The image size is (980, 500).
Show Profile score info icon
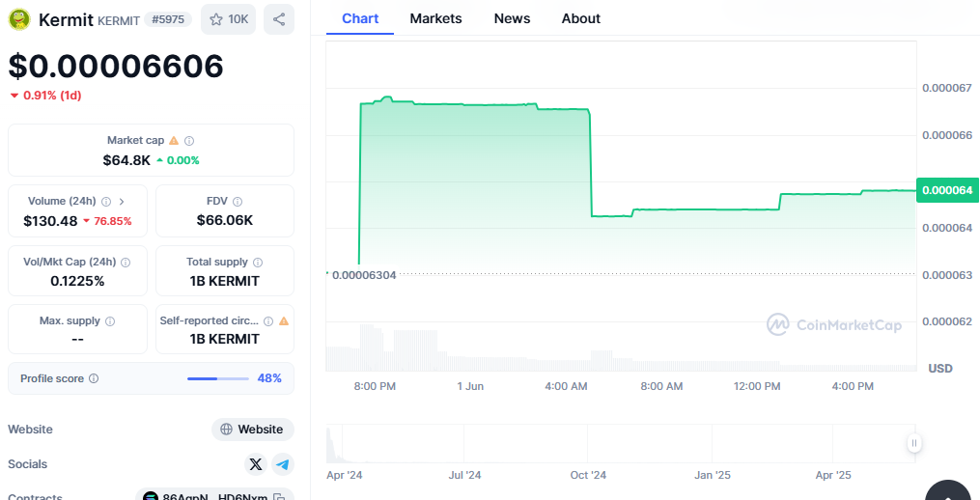pos(94,378)
